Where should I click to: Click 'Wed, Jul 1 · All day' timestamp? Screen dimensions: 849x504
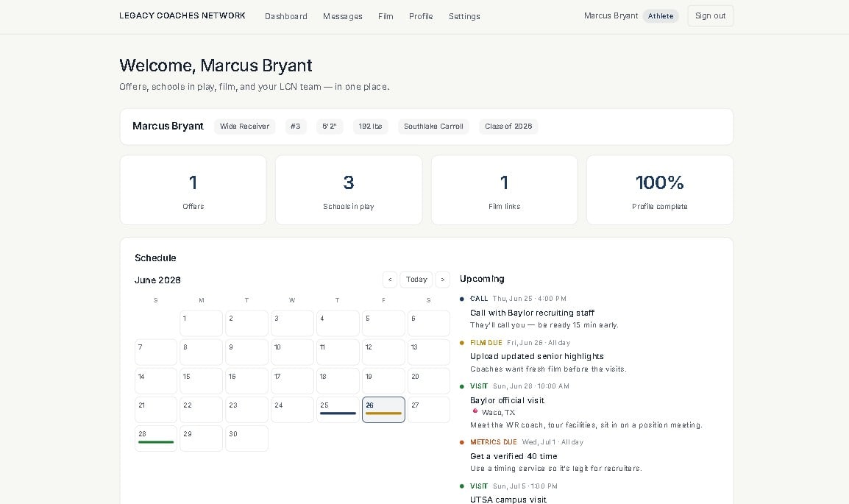click(x=553, y=442)
